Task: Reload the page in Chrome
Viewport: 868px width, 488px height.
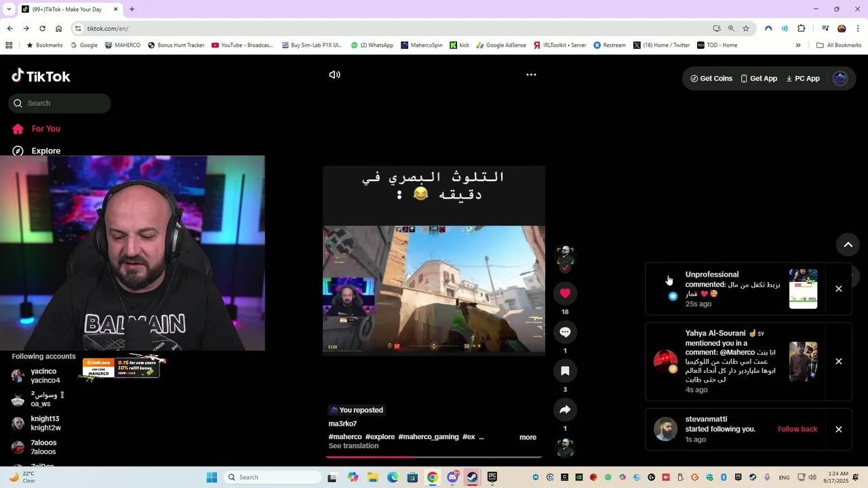Action: click(42, 28)
